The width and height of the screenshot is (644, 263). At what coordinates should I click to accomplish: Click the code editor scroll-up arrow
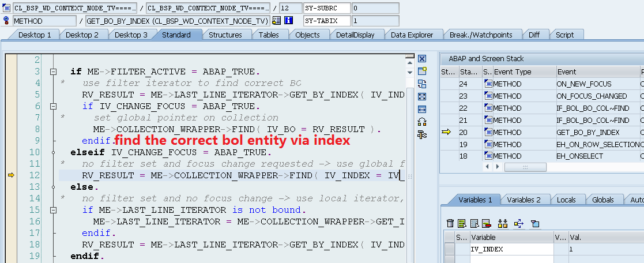(x=409, y=63)
